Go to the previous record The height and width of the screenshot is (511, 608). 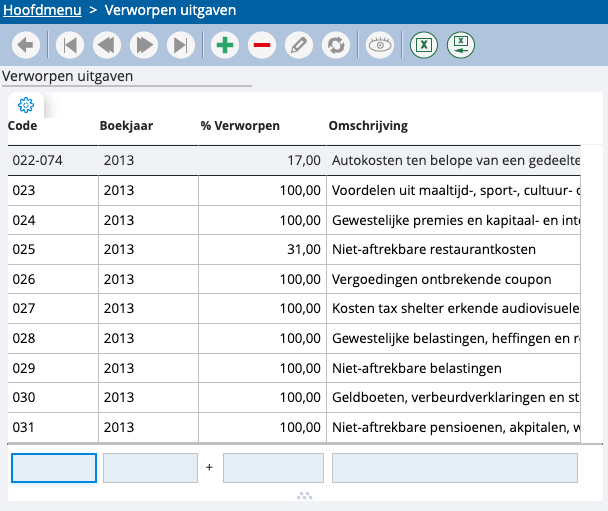coord(106,45)
